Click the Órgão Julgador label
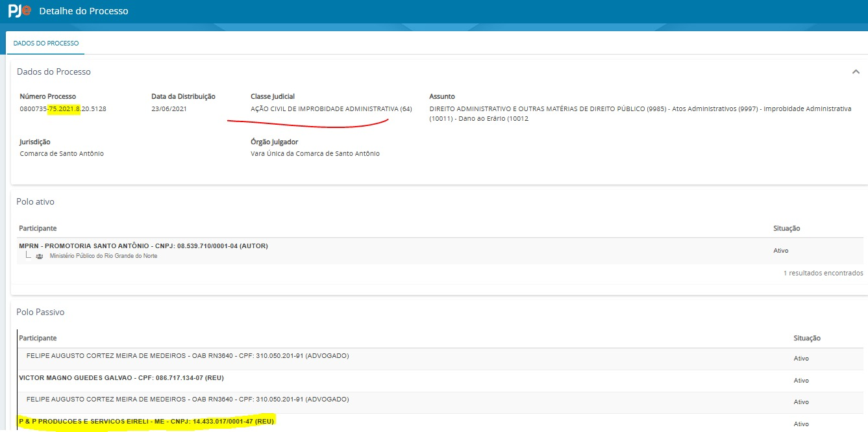Viewport: 868px width, 432px height. [274, 142]
